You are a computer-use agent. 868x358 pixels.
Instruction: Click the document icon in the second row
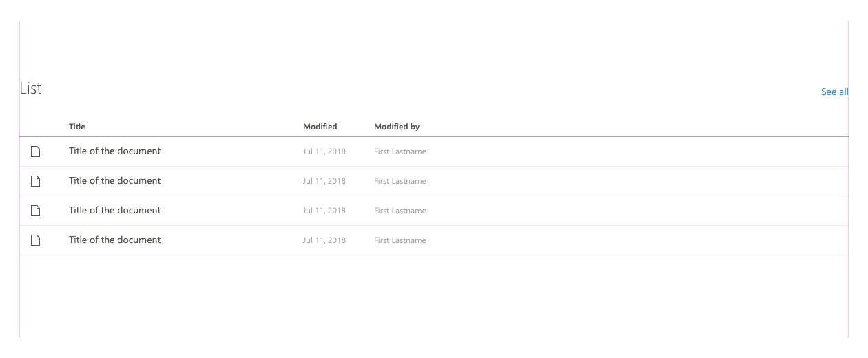pyautogui.click(x=36, y=181)
